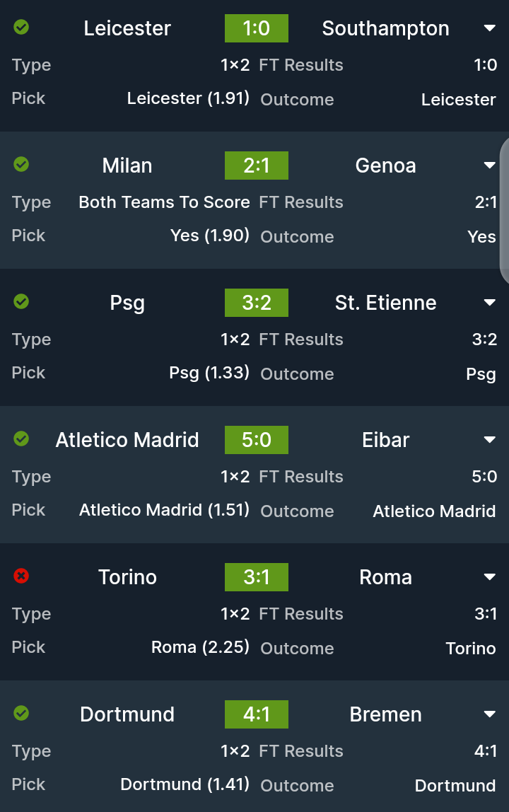Screen dimensions: 509x812
Task: Click the 1:0 Leicester score badge
Action: (x=257, y=28)
